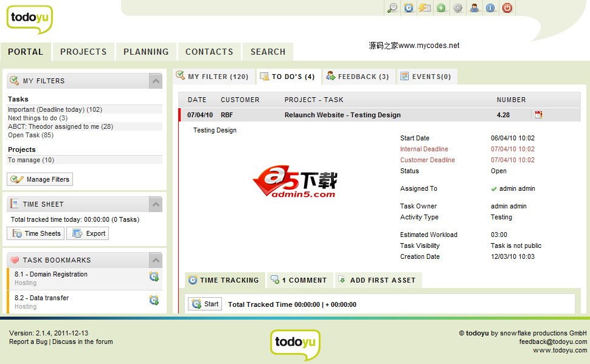Open the 1 Comment task tab
This screenshot has width=590, height=364.
point(299,280)
